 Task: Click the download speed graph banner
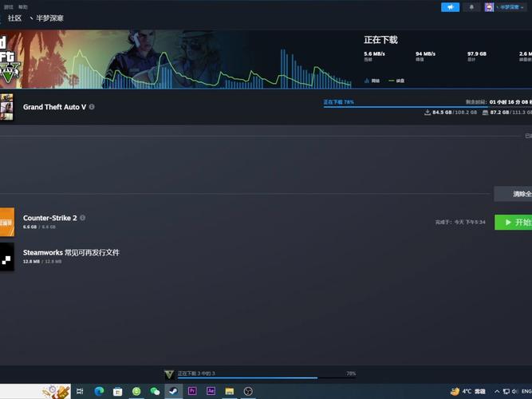coord(175,59)
